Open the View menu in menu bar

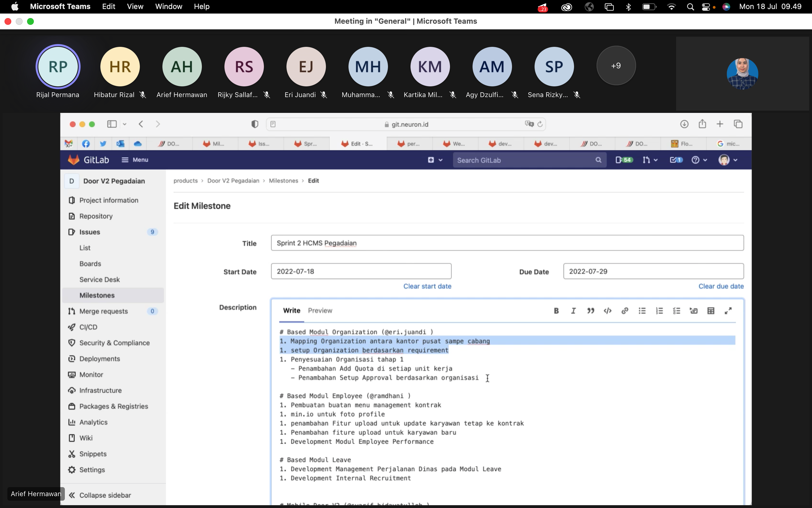pos(135,7)
